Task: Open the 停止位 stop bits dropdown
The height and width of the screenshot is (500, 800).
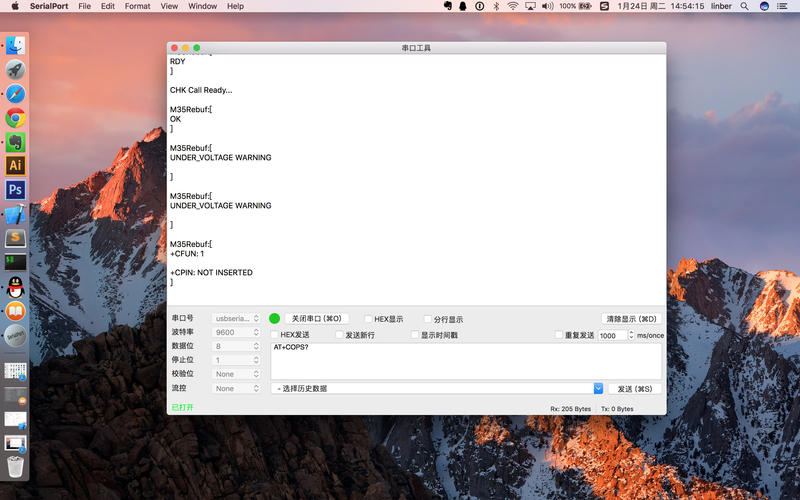Action: coord(236,360)
